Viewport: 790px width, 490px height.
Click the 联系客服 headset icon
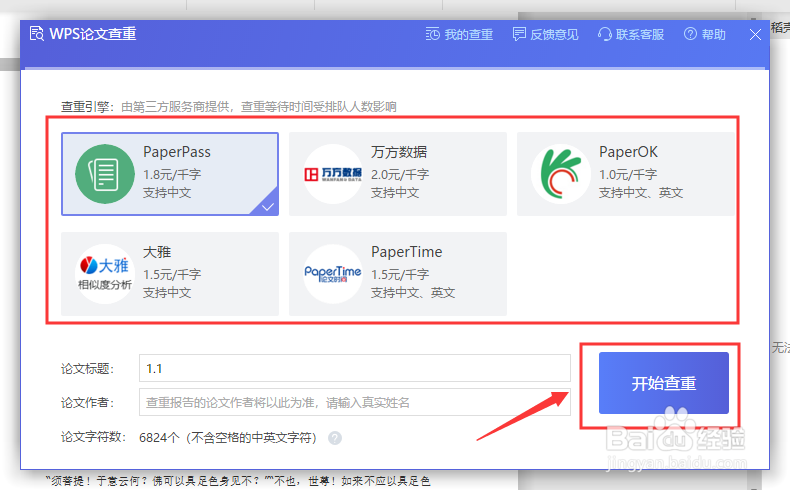point(604,34)
